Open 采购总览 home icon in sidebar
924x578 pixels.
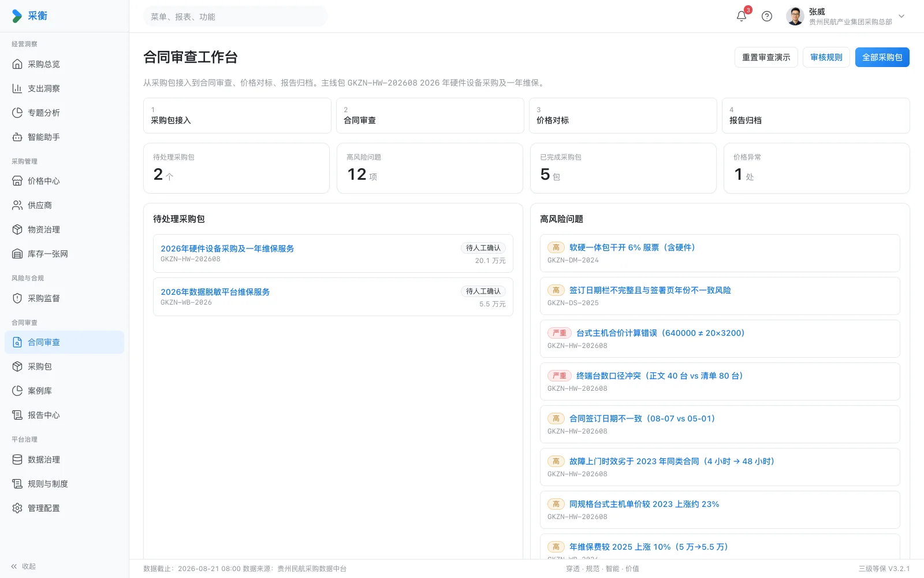point(17,64)
